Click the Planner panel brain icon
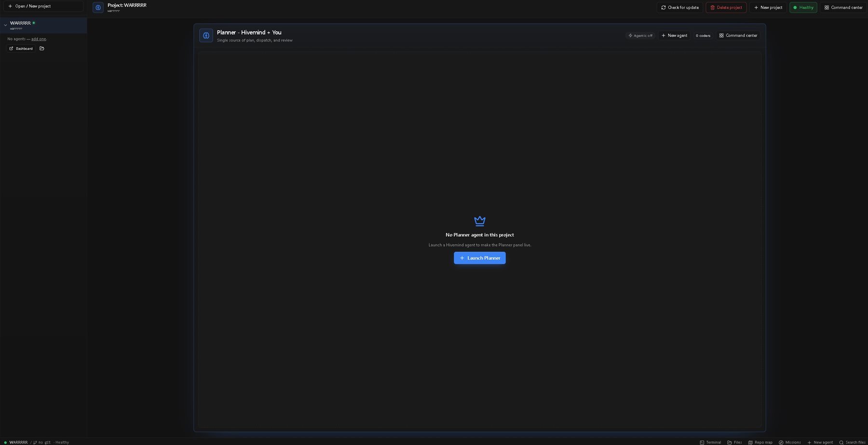The width and height of the screenshot is (868, 445). (206, 35)
